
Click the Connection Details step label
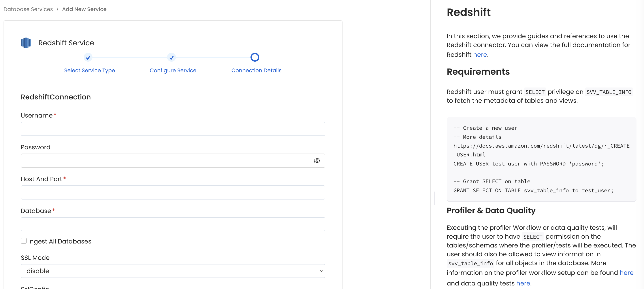[x=256, y=70]
